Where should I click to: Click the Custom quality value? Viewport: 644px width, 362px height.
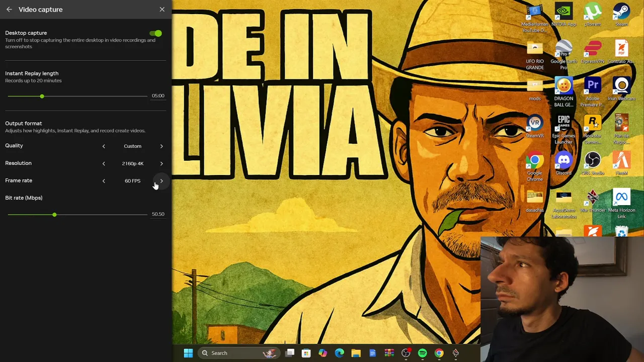[x=133, y=146]
